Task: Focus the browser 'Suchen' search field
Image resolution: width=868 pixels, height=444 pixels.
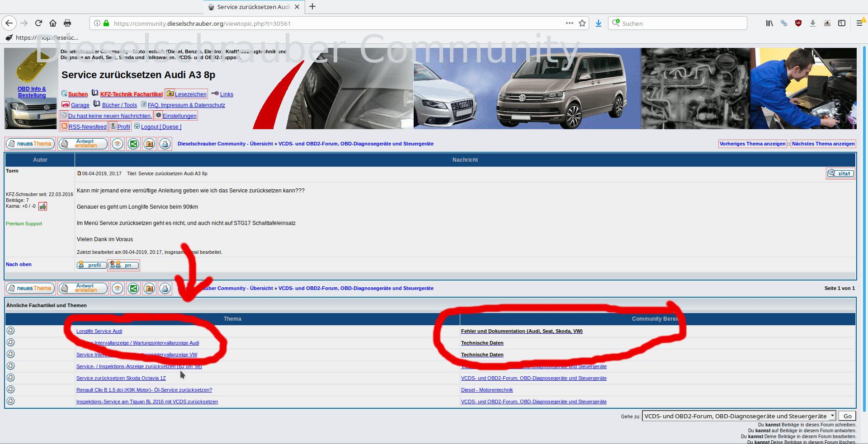Action: pos(677,23)
